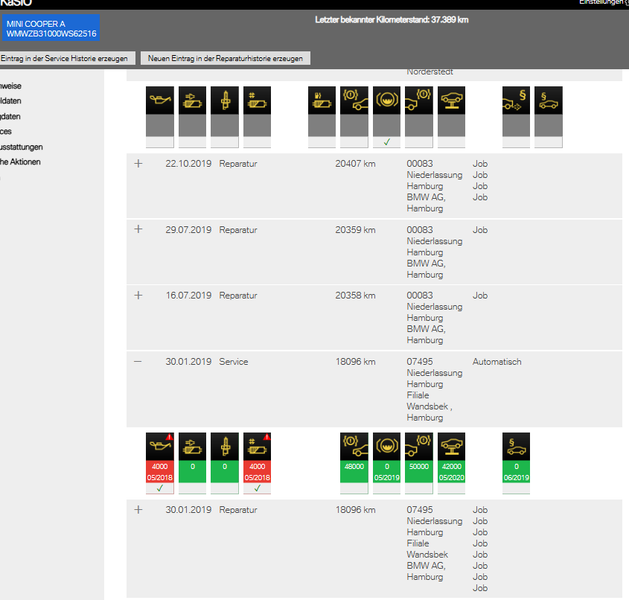
Task: Click the microfilter icon in Norderstedt entry
Action: (x=257, y=100)
